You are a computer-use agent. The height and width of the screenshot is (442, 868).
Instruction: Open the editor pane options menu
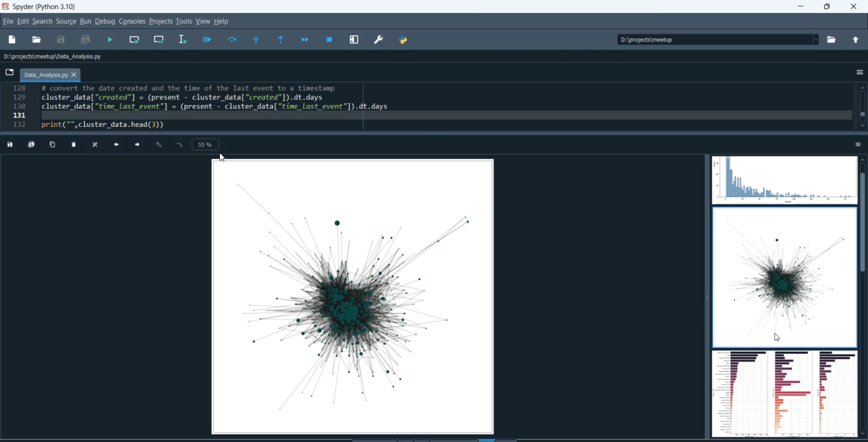859,72
